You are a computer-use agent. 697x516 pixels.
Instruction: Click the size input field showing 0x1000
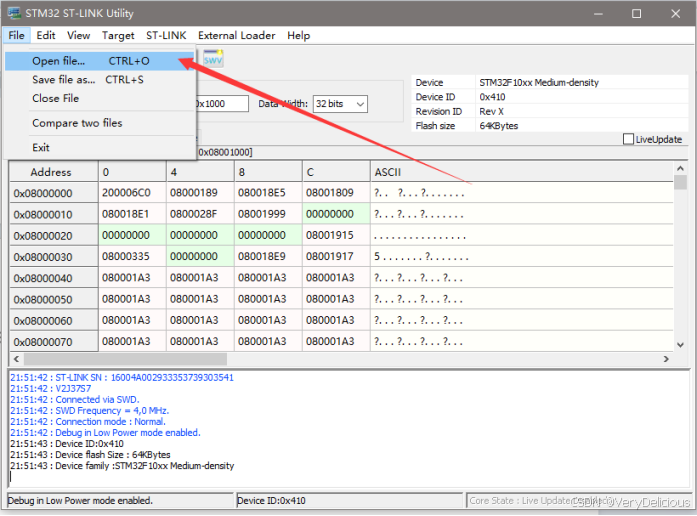[x=222, y=104]
